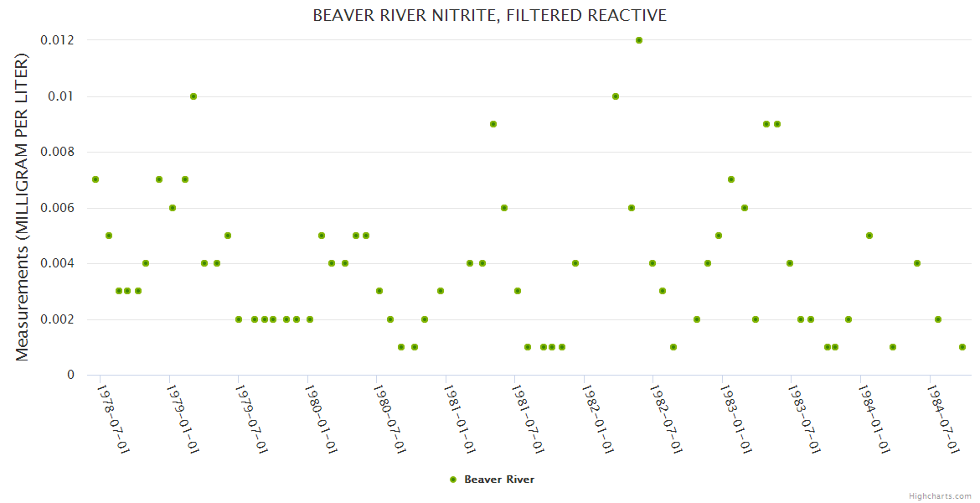Open the Highcharts.com credits link
This screenshot has width=980, height=503.
(x=940, y=495)
